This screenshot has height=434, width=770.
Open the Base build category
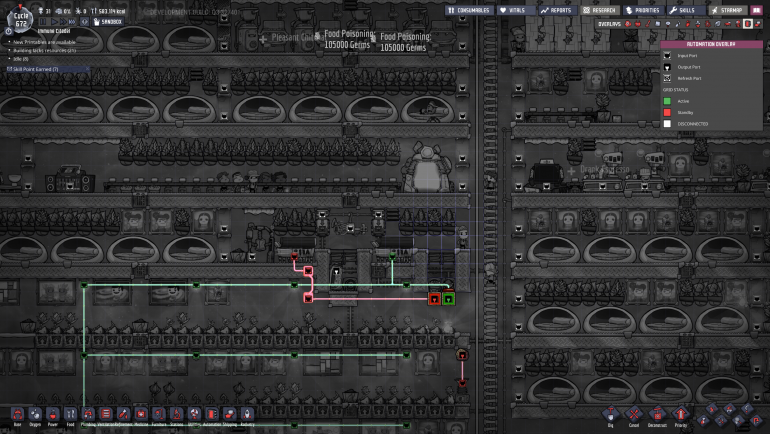tap(18, 415)
